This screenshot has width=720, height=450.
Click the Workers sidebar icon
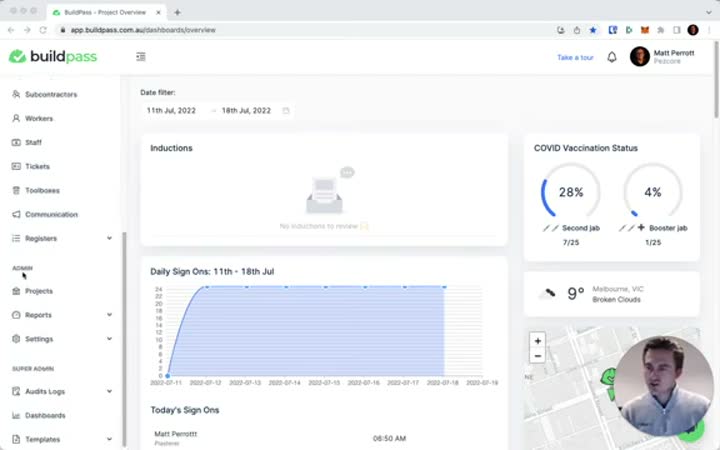[x=16, y=118]
